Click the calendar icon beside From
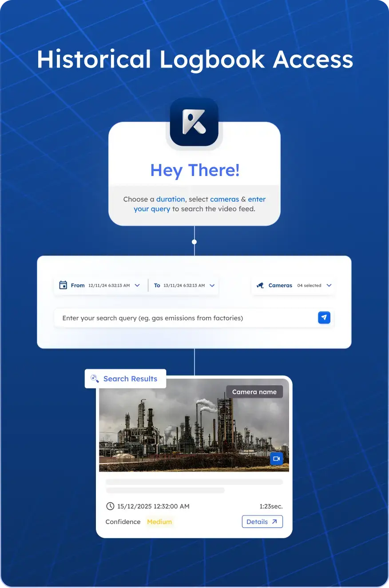 [63, 285]
